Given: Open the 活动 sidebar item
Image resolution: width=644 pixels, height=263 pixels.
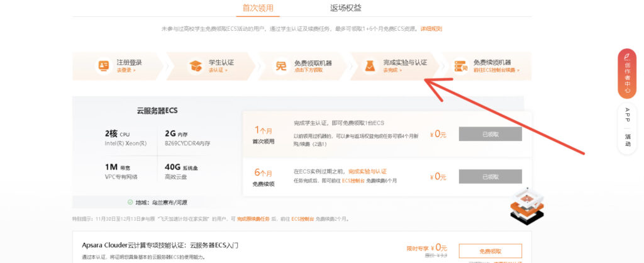Looking at the screenshot, I should tap(628, 140).
